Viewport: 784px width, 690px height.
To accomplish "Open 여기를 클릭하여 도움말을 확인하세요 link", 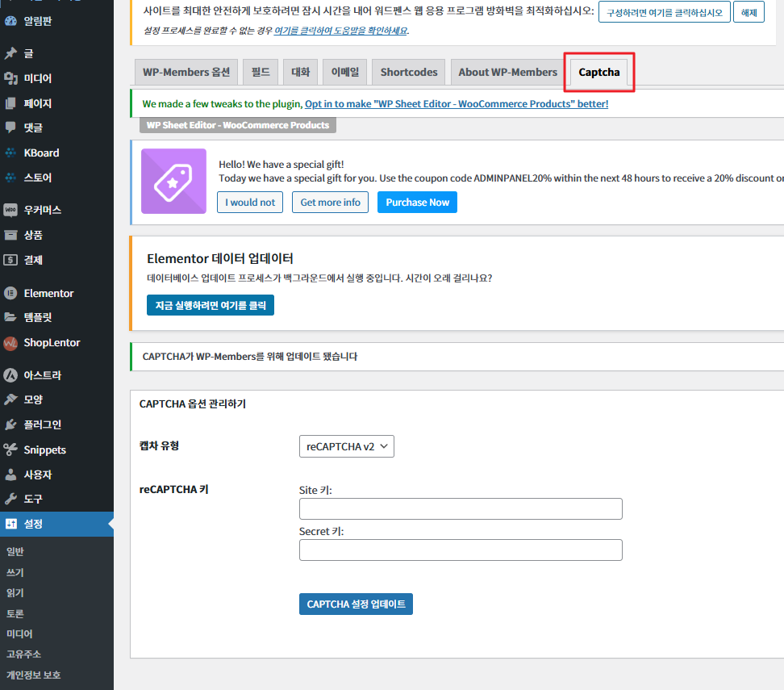I will click(341, 31).
